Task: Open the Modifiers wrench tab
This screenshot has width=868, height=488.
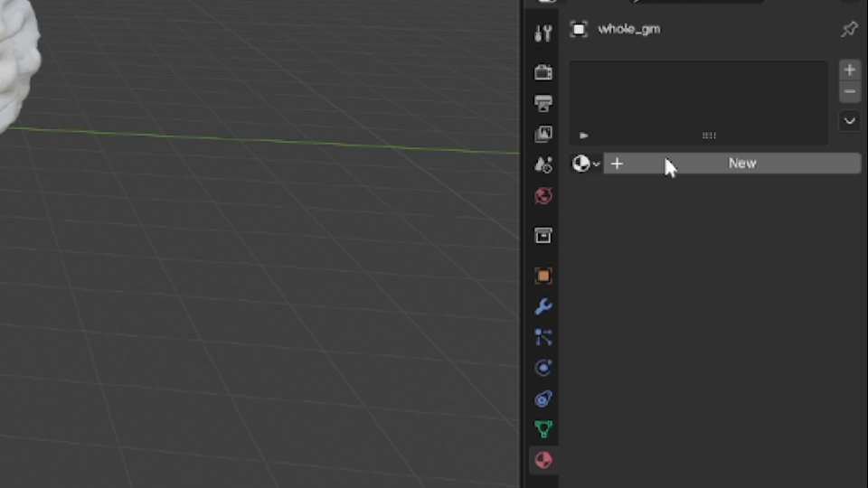Action: 543,306
